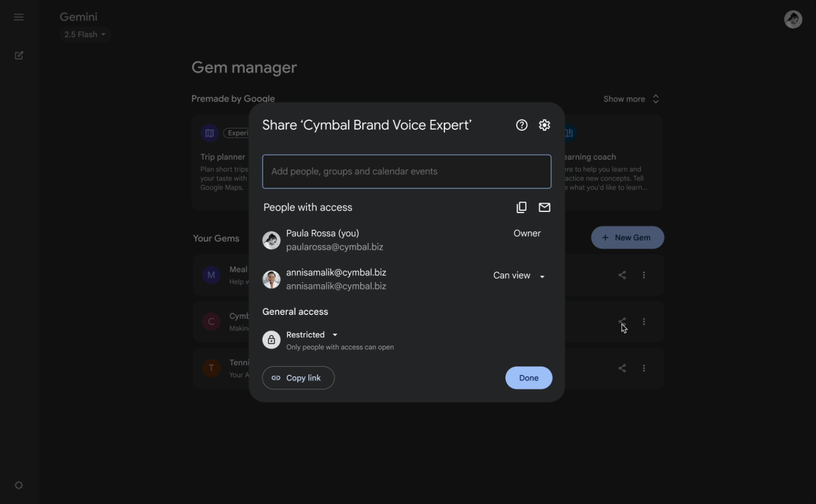Copy the list of people with access

(521, 207)
